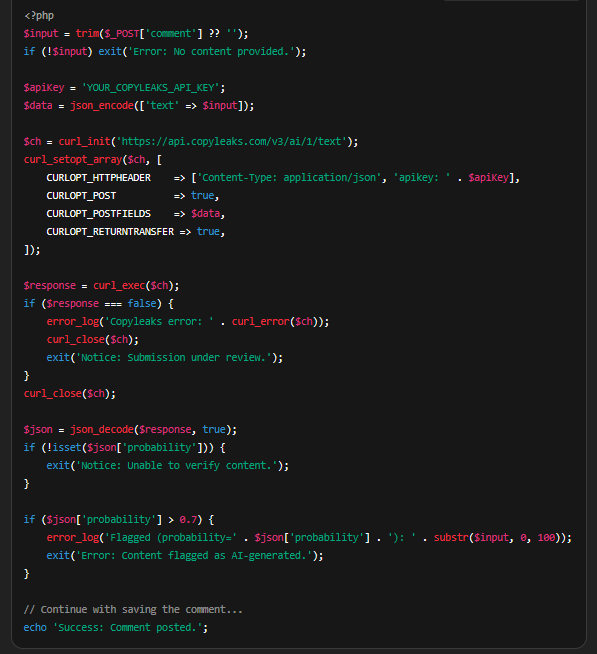Click the CURLOPT_POSTFIELDS constant
The image size is (597, 654).
[98, 214]
